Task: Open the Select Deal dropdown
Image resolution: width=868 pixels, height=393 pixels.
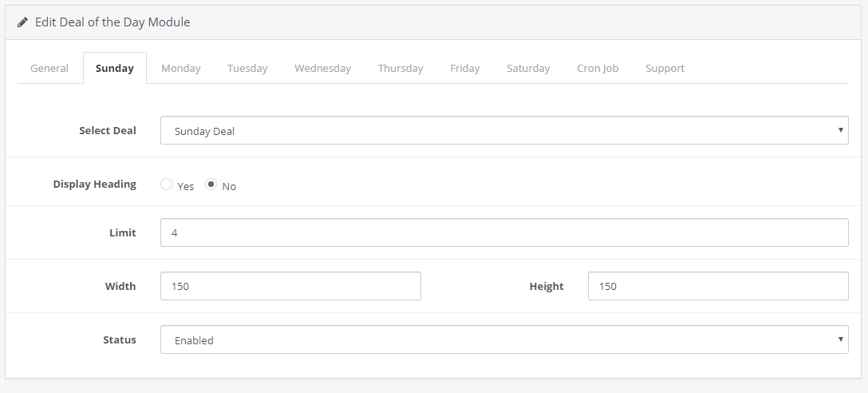Action: click(x=504, y=130)
